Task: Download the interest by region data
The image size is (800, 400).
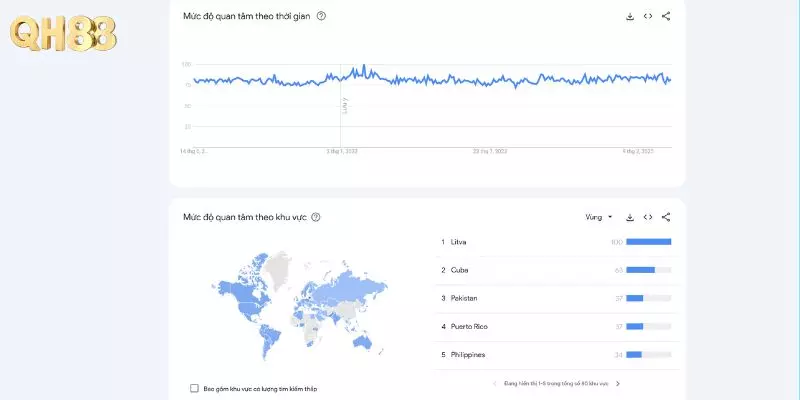Action: 630,217
